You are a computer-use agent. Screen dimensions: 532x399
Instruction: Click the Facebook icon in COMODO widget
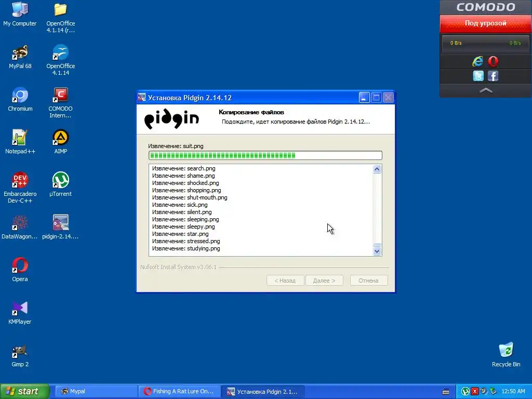coord(493,76)
